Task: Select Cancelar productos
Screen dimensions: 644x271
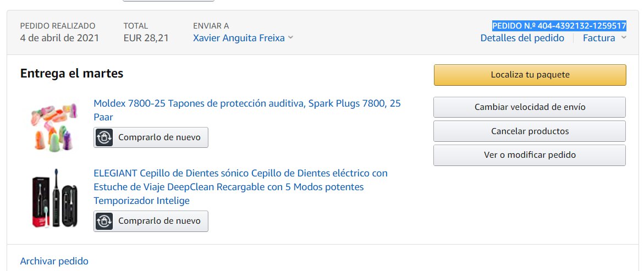Action: click(530, 131)
